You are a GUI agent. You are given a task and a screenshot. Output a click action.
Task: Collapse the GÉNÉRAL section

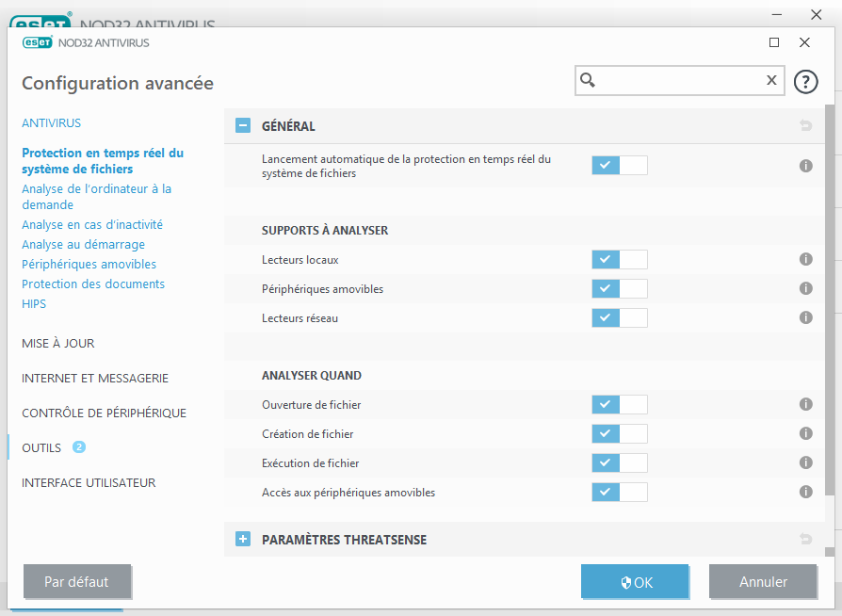pos(243,125)
